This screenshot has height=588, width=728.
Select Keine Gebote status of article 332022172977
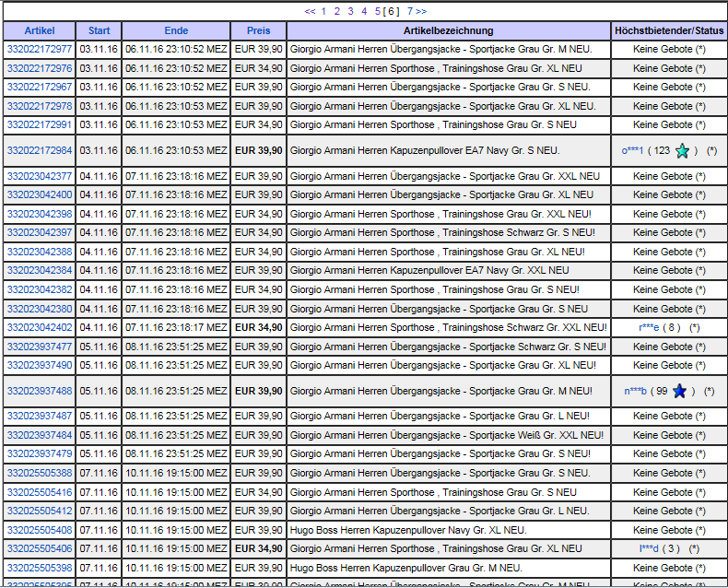pos(669,49)
